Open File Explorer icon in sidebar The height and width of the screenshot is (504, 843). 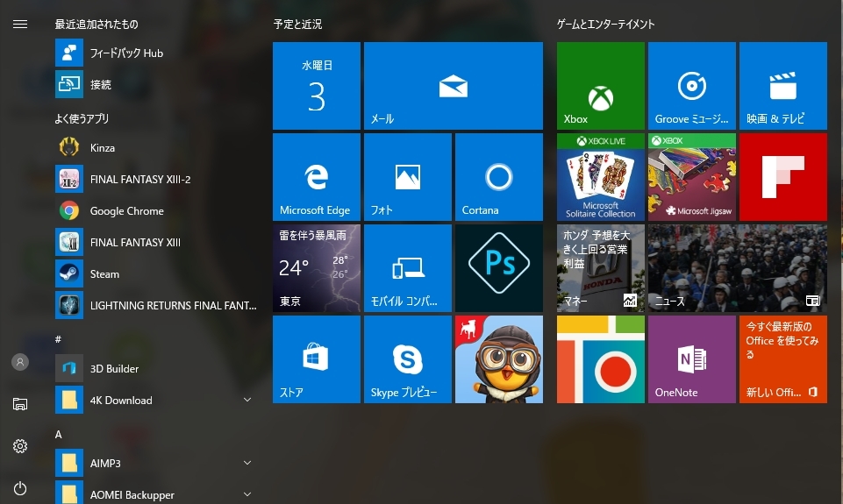coord(20,404)
